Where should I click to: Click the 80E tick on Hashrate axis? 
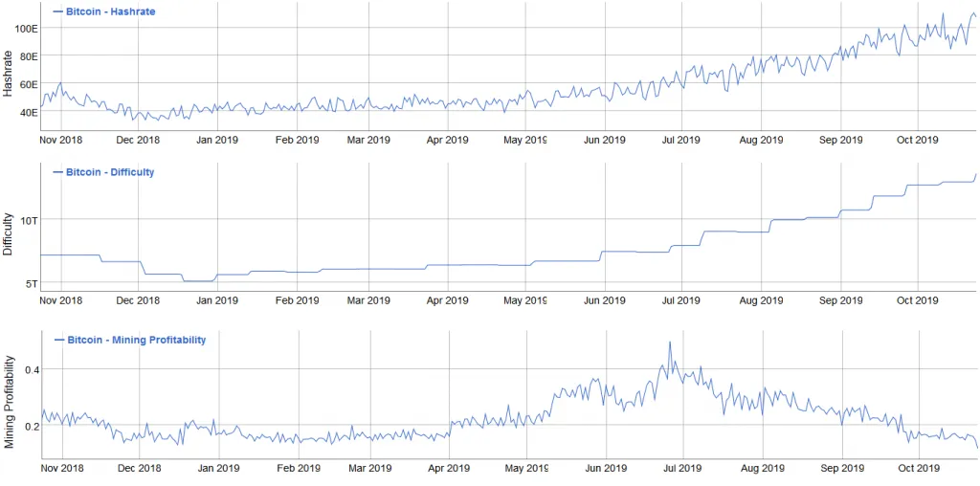coord(30,56)
